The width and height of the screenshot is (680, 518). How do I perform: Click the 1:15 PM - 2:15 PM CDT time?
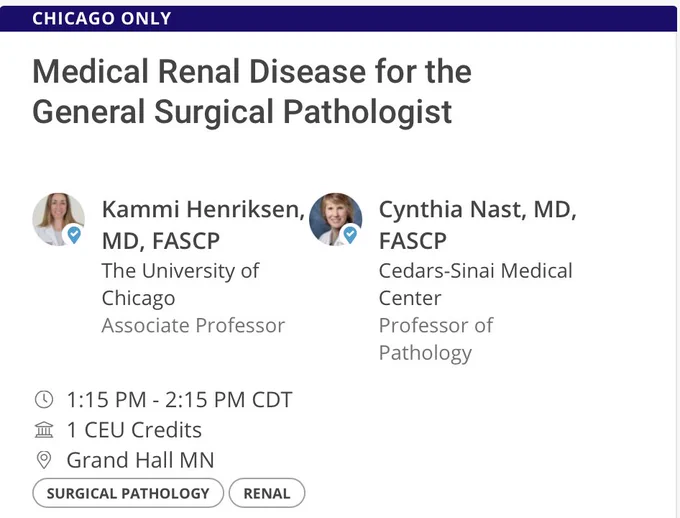(180, 400)
